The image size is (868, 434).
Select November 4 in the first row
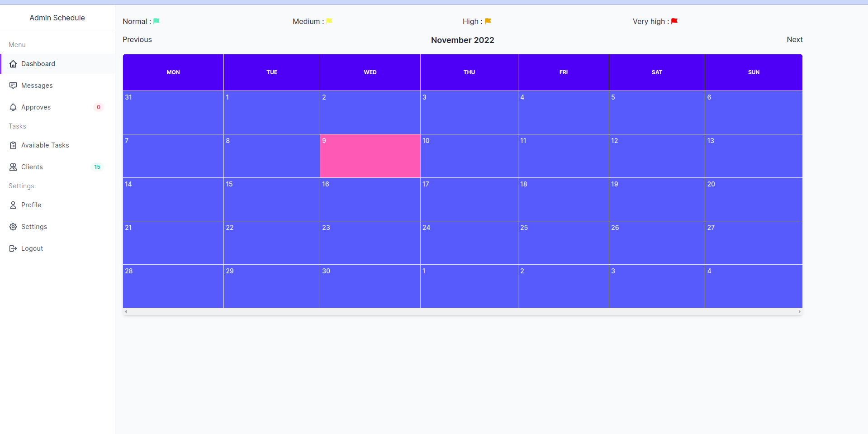tap(564, 112)
